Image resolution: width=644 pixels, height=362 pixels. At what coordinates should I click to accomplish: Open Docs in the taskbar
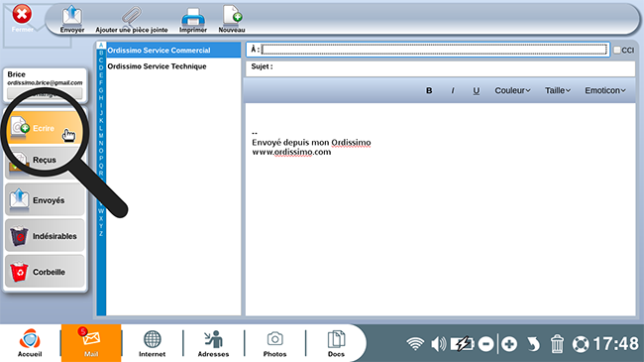click(x=336, y=343)
